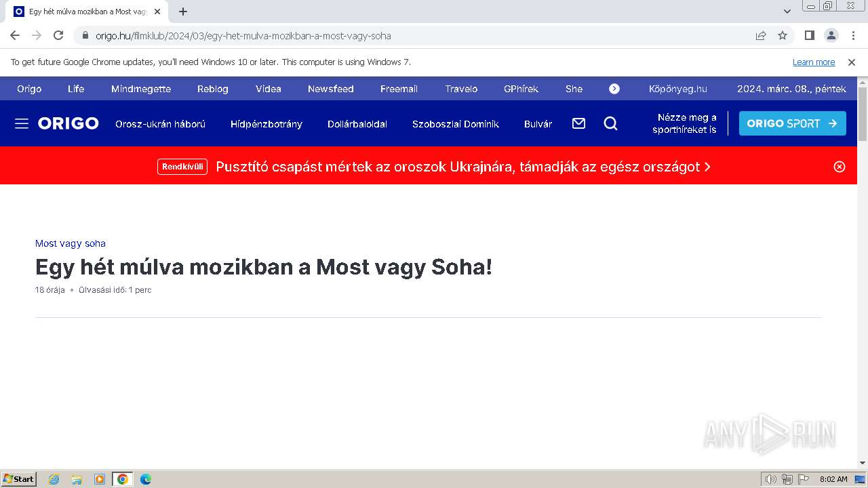Click the 8:02 AM clock
The width and height of the screenshot is (868, 488).
point(833,479)
